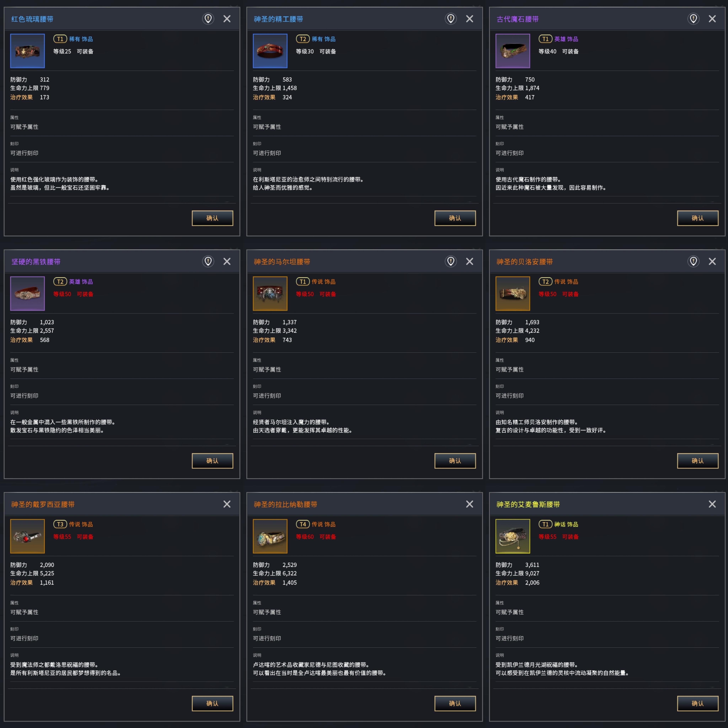
Task: Click the pin icon on 神圣的精工腰带 window
Action: tap(451, 18)
